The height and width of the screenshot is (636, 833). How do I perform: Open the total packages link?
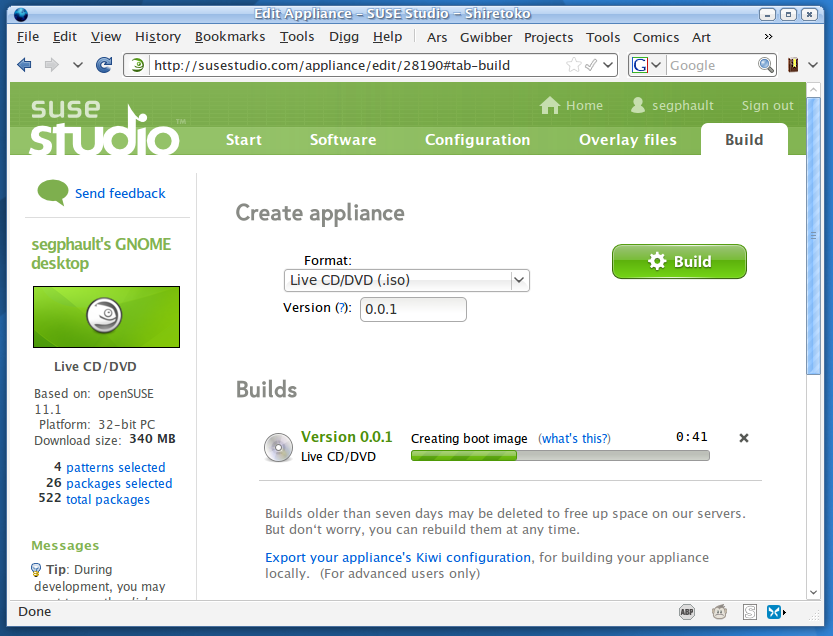108,499
